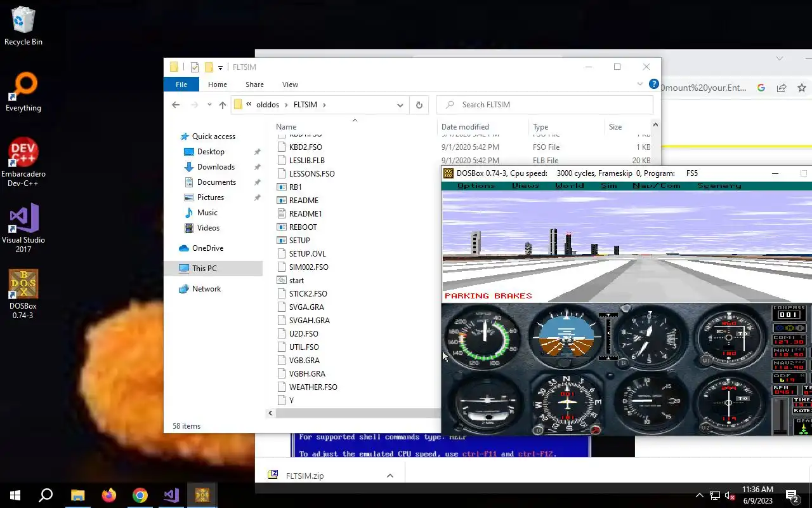Click the DOSBox title bar icon
Screen dimensions: 812x508
pos(449,173)
